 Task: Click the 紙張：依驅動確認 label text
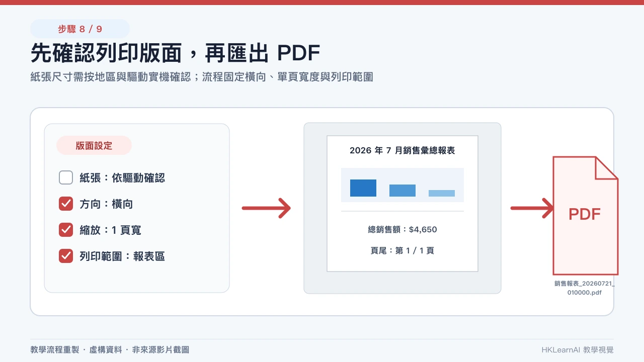pyautogui.click(x=122, y=177)
